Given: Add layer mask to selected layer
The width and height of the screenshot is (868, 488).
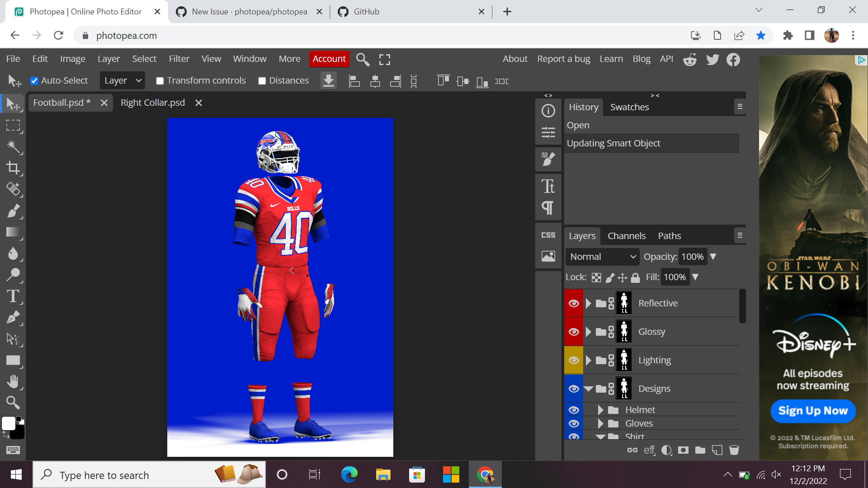Looking at the screenshot, I should 683,450.
